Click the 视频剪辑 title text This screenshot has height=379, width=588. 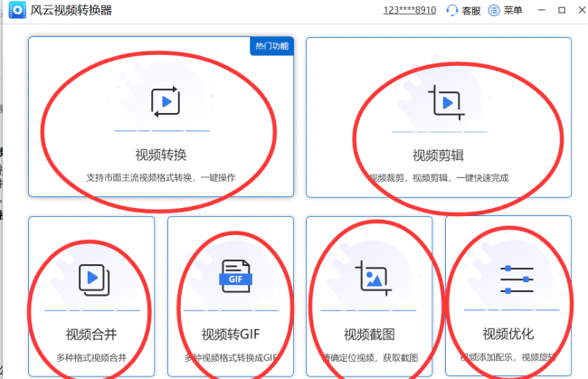(438, 156)
